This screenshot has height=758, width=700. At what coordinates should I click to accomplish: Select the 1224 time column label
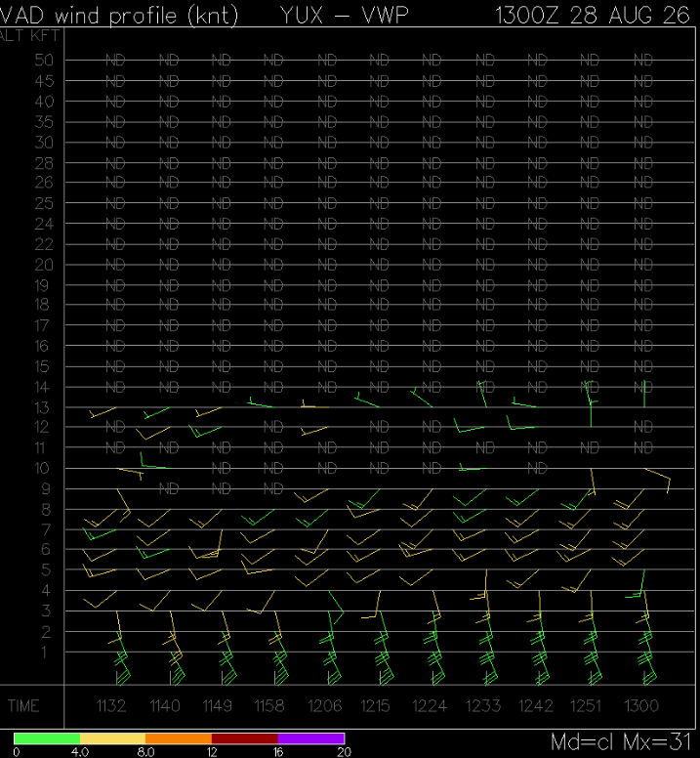[430, 706]
